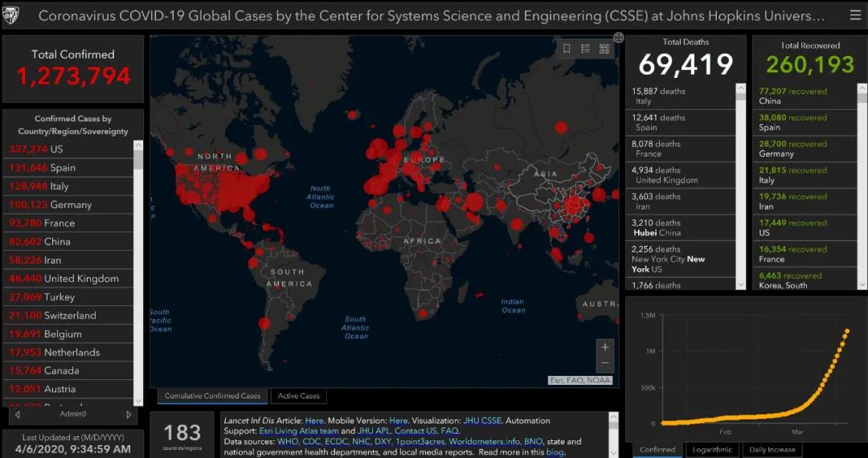
Task: Open the basemap gallery grid icon
Action: (x=604, y=49)
